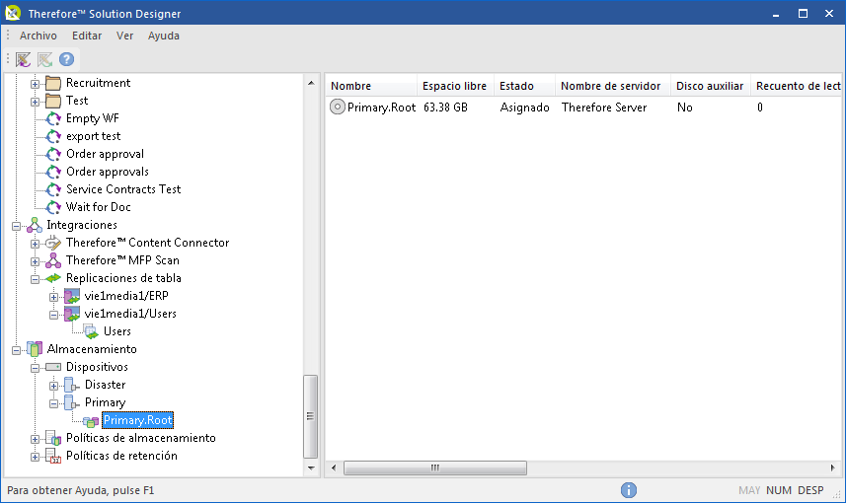Viewport: 847px width, 504px height.
Task: Open the Archivo menu
Action: (38, 36)
